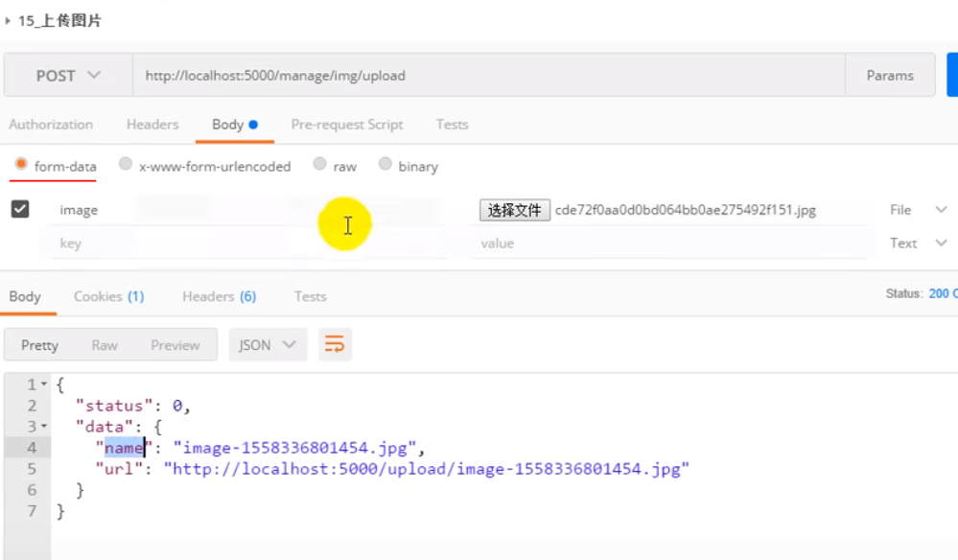Open the response Tests tab
Screen dimensions: 958x560
[x=311, y=297]
